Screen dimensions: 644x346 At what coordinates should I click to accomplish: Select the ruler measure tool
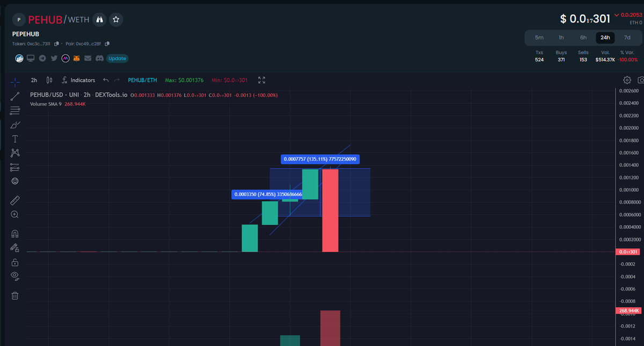[15, 200]
